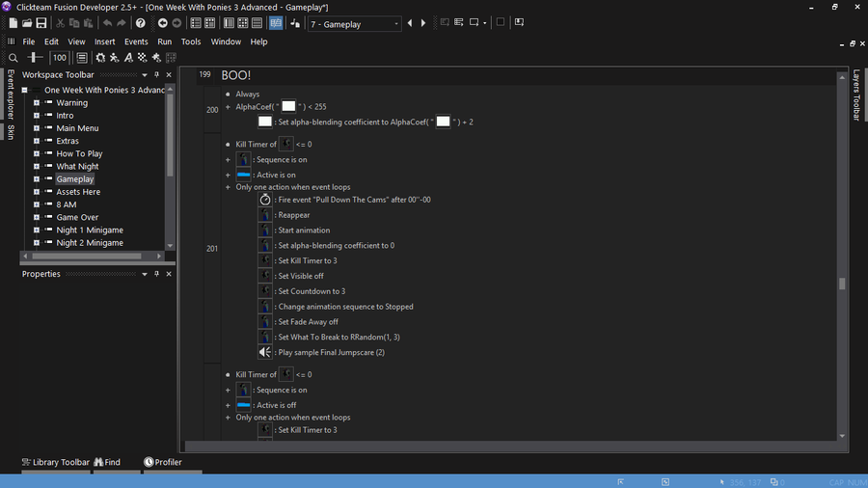This screenshot has height=488, width=868.
Task: Collapse the One Week With Ponies 3 root node
Action: [24, 90]
